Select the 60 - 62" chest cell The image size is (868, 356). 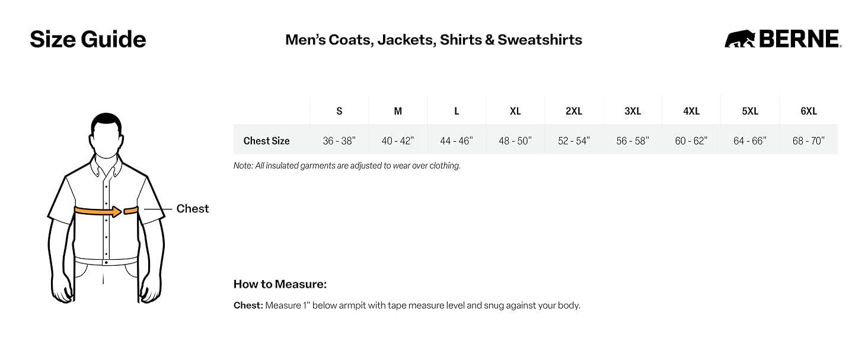coord(691,141)
